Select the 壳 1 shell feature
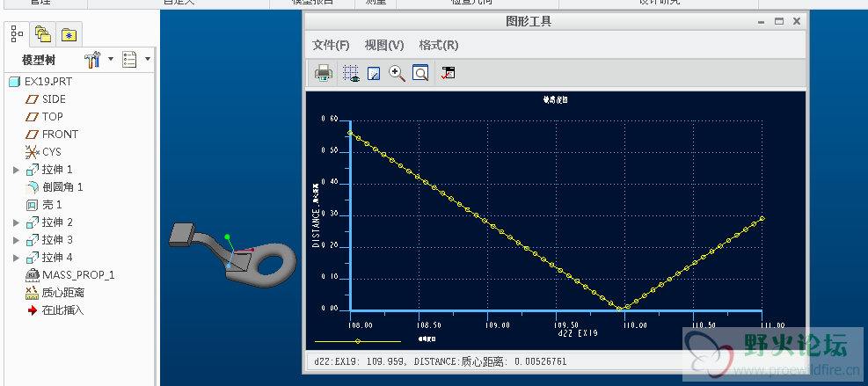 coord(52,205)
